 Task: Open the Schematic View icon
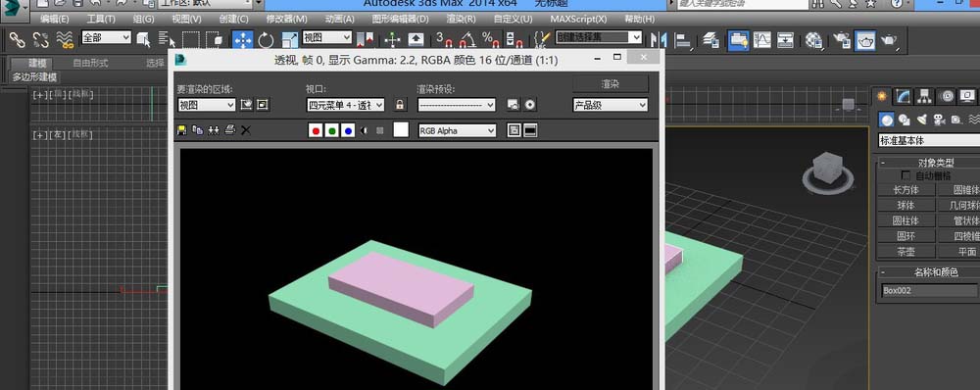click(785, 40)
